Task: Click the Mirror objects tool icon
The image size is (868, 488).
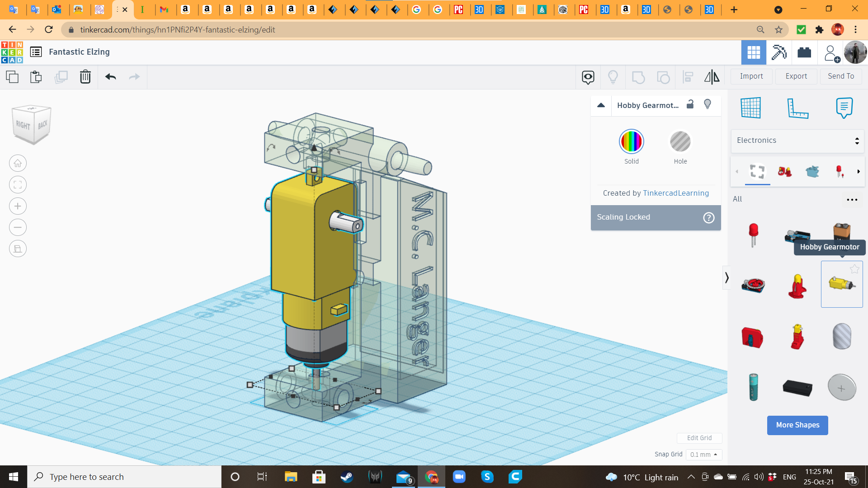Action: [712, 77]
